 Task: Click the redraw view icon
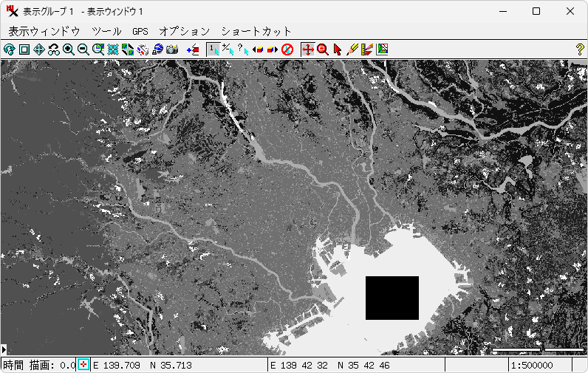[x=10, y=49]
